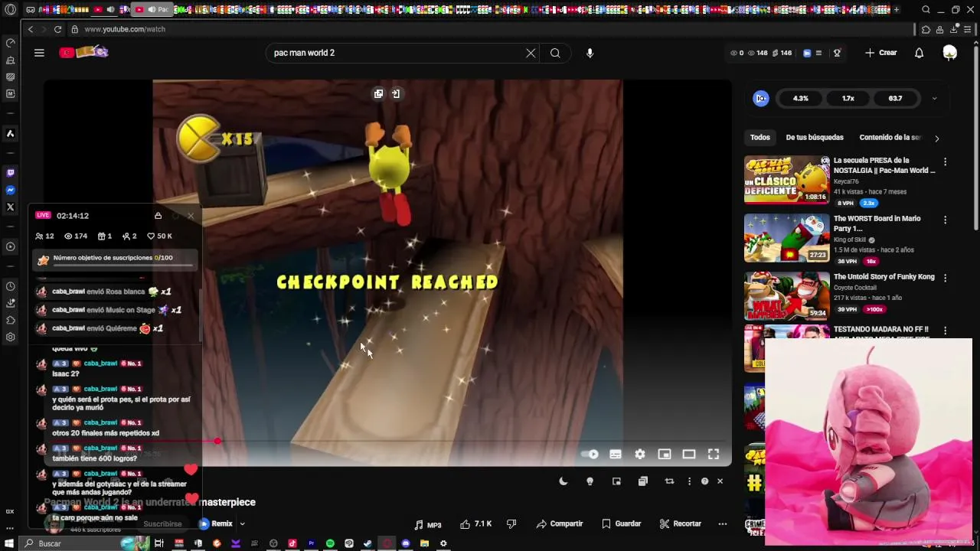Open browser sidebar settings gear
This screenshot has height=551, width=980.
tap(10, 337)
